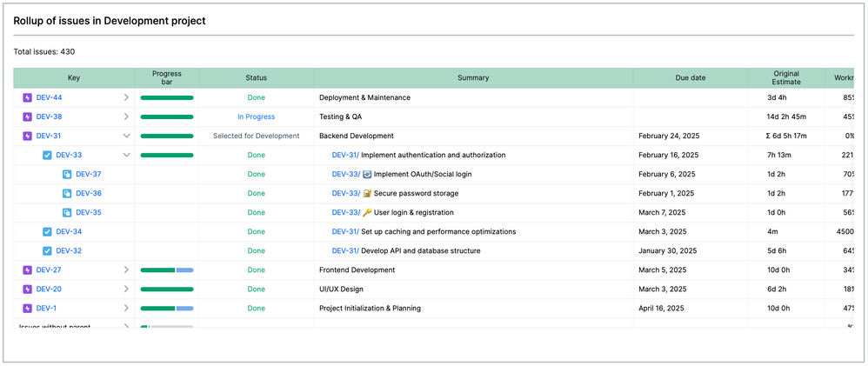Click the key emoji before User login
The height and width of the screenshot is (366, 868).
coord(366,213)
